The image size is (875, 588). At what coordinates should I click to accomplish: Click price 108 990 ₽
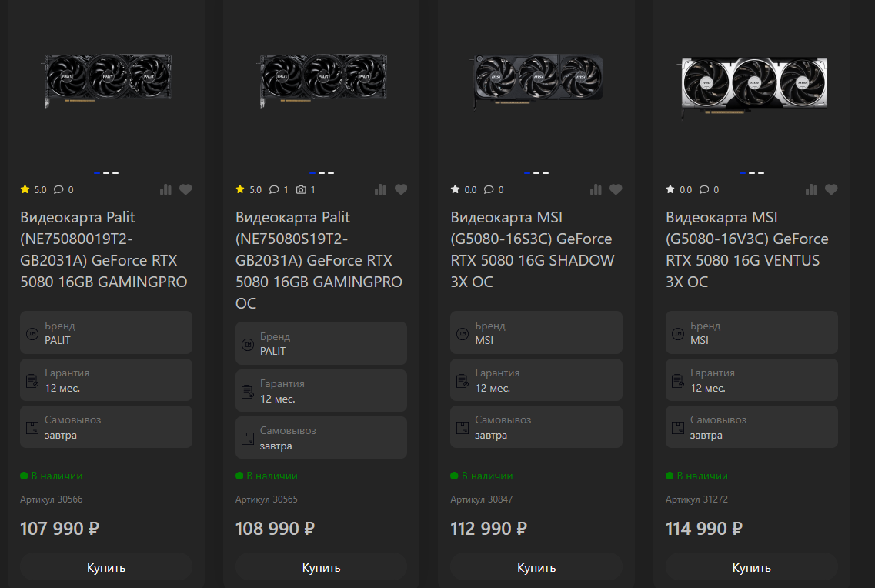[x=275, y=528]
